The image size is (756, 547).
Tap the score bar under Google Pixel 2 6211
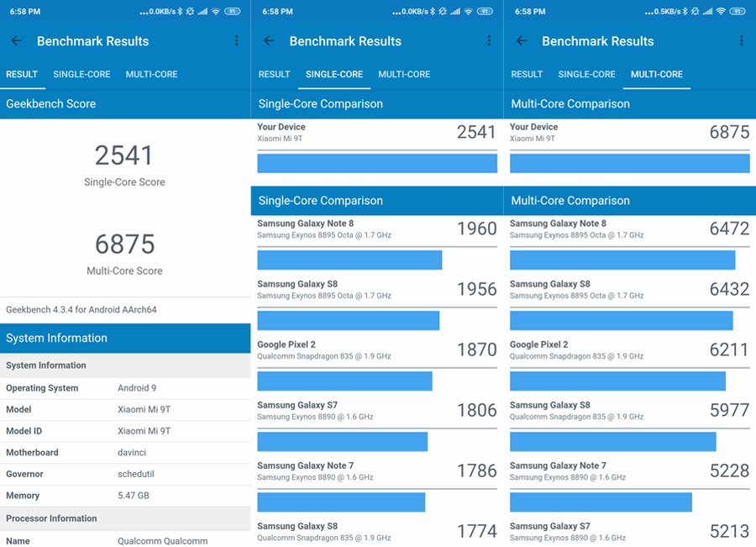(617, 381)
